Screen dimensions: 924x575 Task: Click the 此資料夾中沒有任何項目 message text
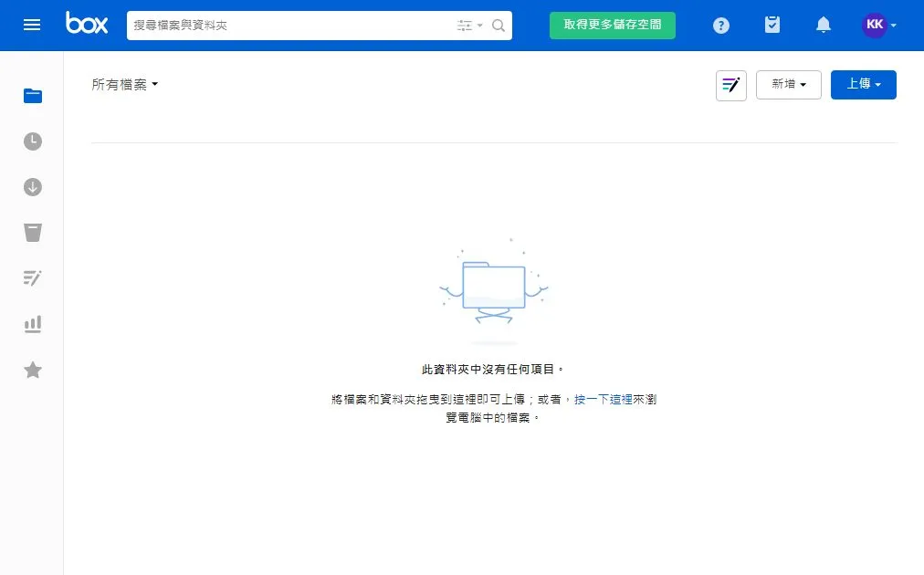point(493,370)
